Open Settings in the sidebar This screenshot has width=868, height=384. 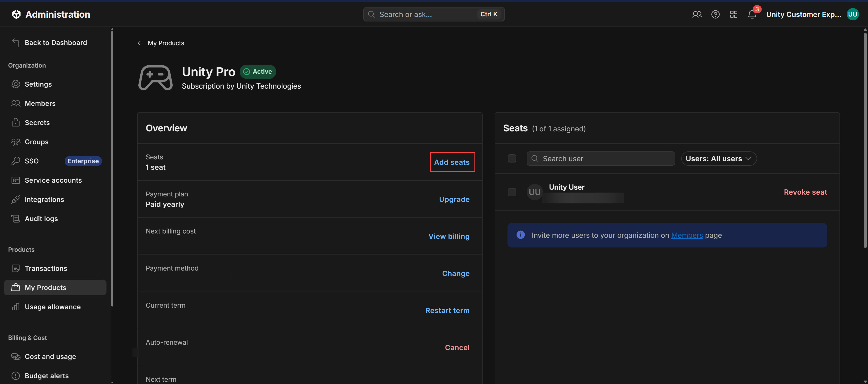tap(55, 84)
